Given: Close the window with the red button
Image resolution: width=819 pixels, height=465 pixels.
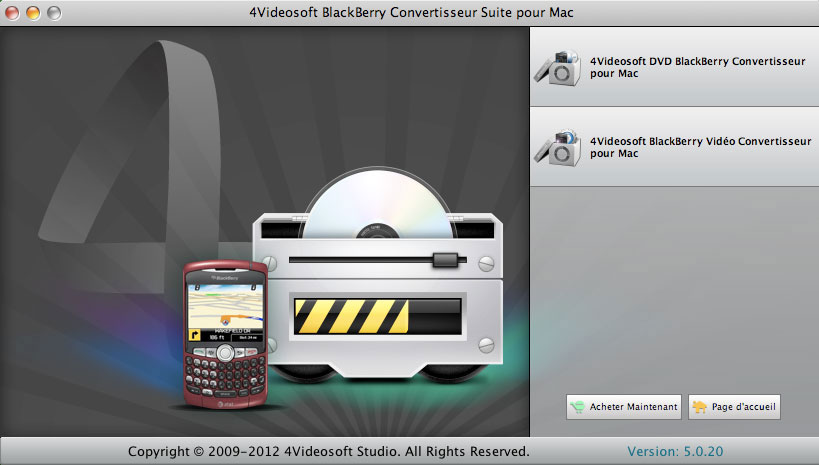Looking at the screenshot, I should coord(14,13).
